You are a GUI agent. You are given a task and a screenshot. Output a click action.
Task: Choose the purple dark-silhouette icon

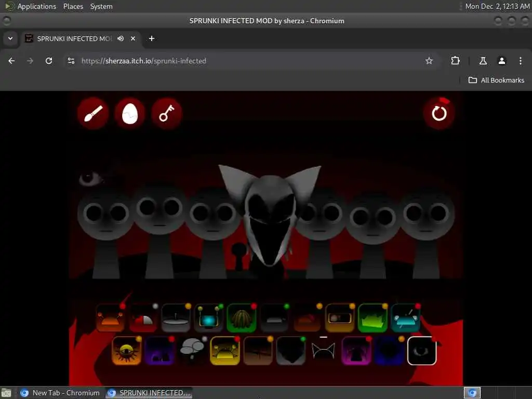(159, 351)
